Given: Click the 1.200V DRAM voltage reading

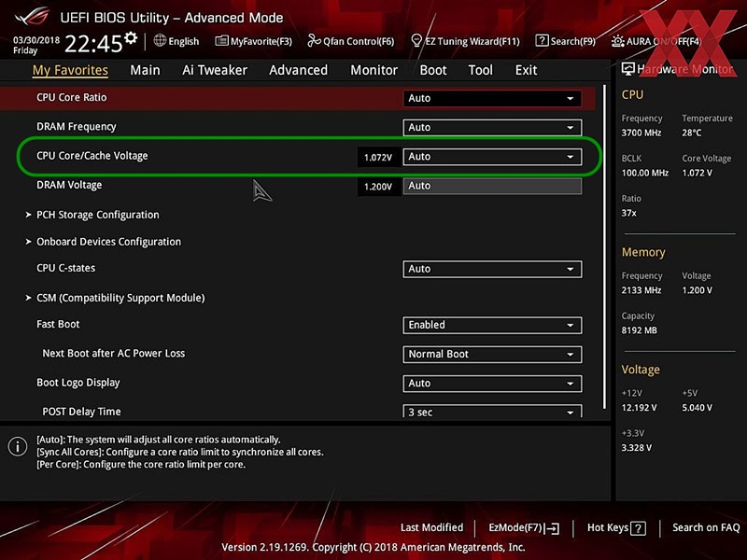Looking at the screenshot, I should [378, 187].
